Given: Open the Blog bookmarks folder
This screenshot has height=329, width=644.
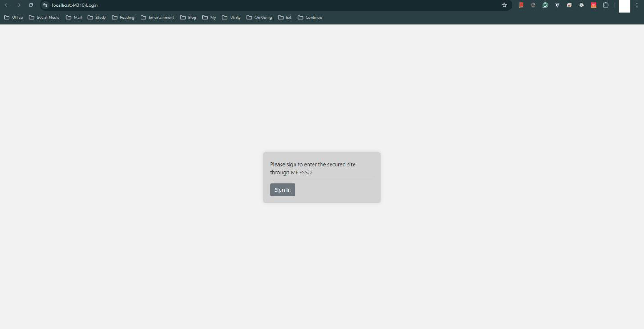Looking at the screenshot, I should [x=188, y=18].
